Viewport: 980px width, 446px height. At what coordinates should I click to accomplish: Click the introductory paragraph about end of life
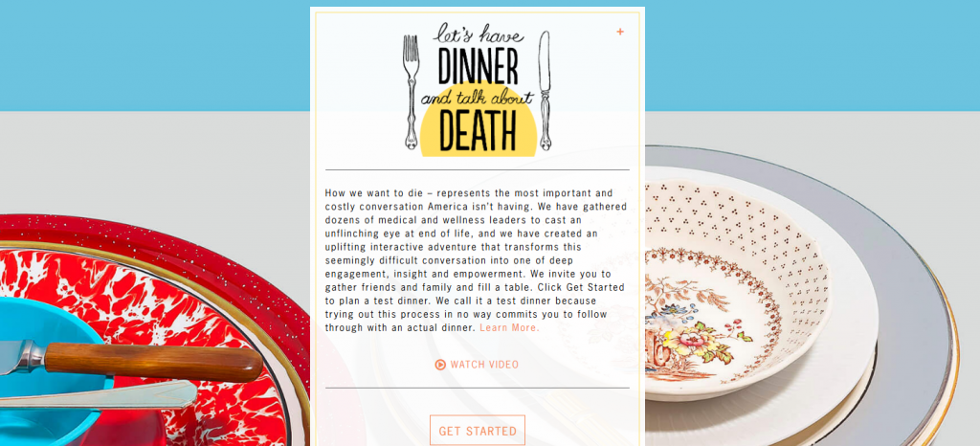coord(477,260)
